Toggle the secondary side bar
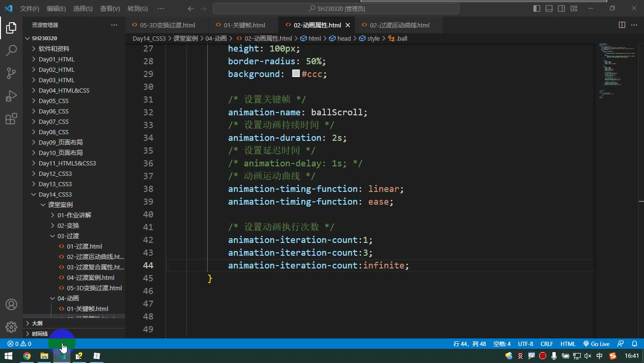Image resolution: width=644 pixels, height=363 pixels. [x=561, y=9]
